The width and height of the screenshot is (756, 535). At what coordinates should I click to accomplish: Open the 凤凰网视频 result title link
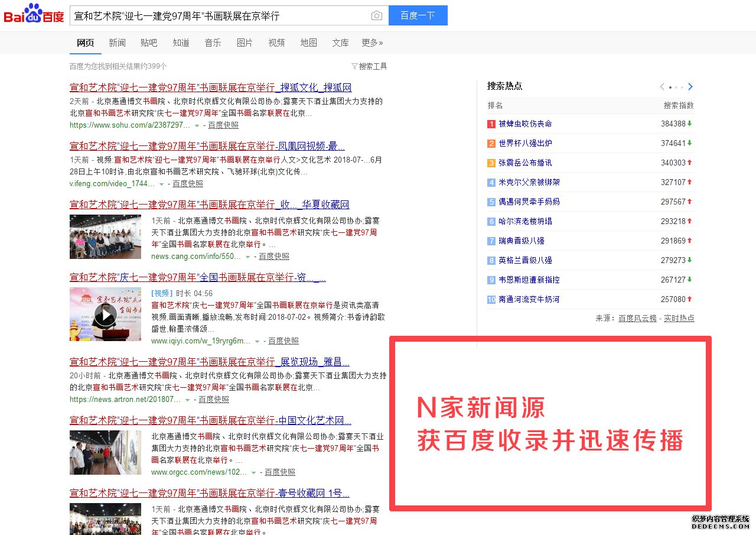pyautogui.click(x=207, y=146)
